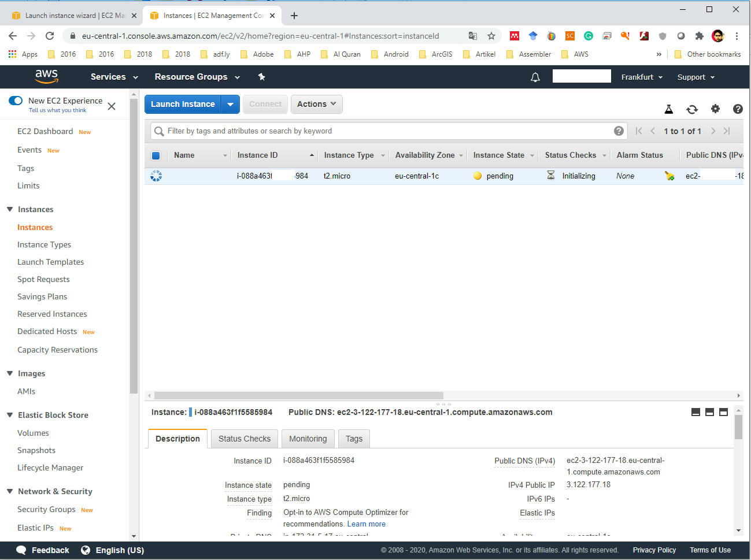Toggle the New EC2 Experience switch
Screen dimensions: 751x560
[x=16, y=101]
